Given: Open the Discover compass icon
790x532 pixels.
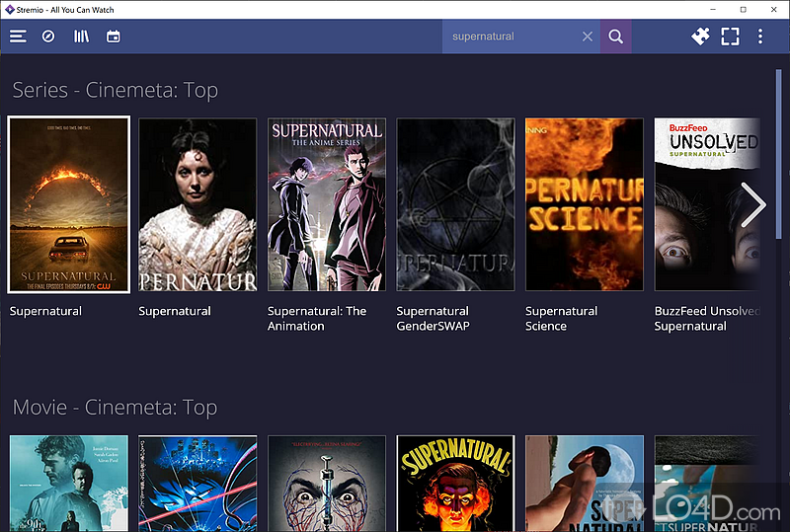Looking at the screenshot, I should [48, 37].
